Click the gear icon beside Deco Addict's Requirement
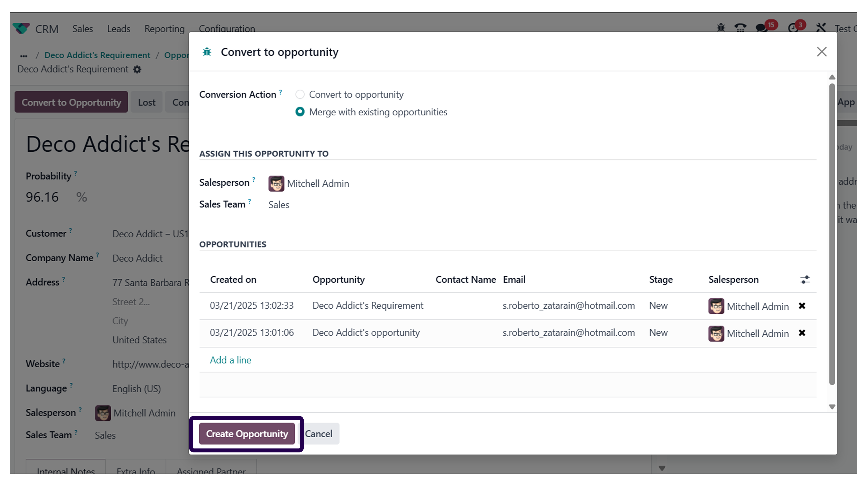This screenshot has height=494, width=868. pyautogui.click(x=137, y=70)
